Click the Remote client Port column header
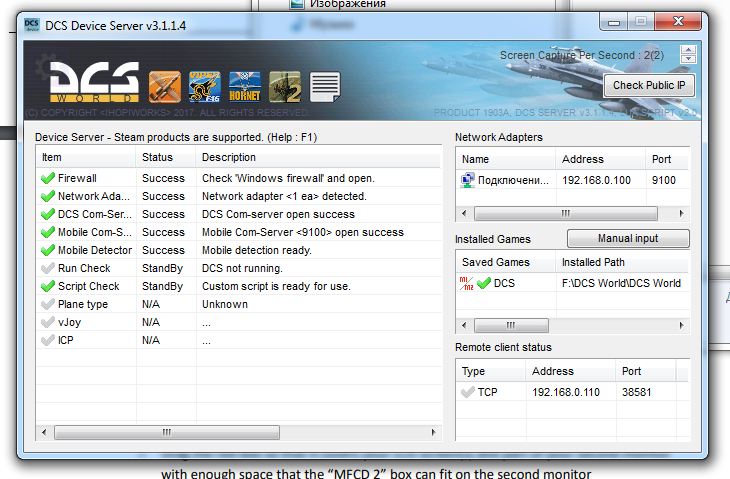730x479 pixels. [646, 371]
